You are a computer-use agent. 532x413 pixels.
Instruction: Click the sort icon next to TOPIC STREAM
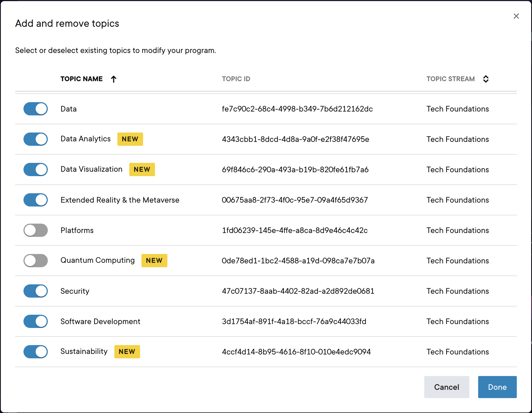486,79
